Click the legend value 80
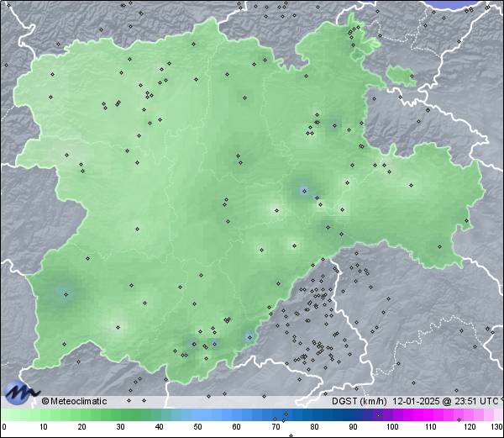The height and width of the screenshot is (438, 504). [x=314, y=427]
